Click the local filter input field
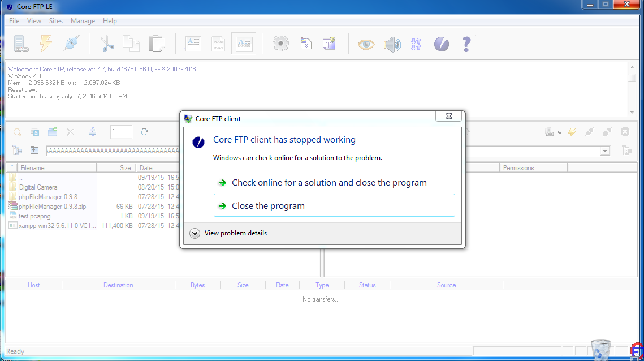 coord(122,132)
